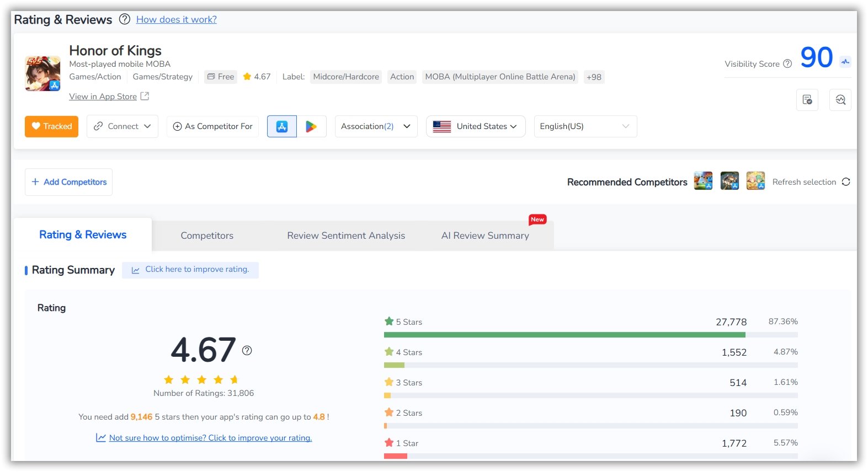
Task: Click the Refresh selection icon
Action: point(846,182)
